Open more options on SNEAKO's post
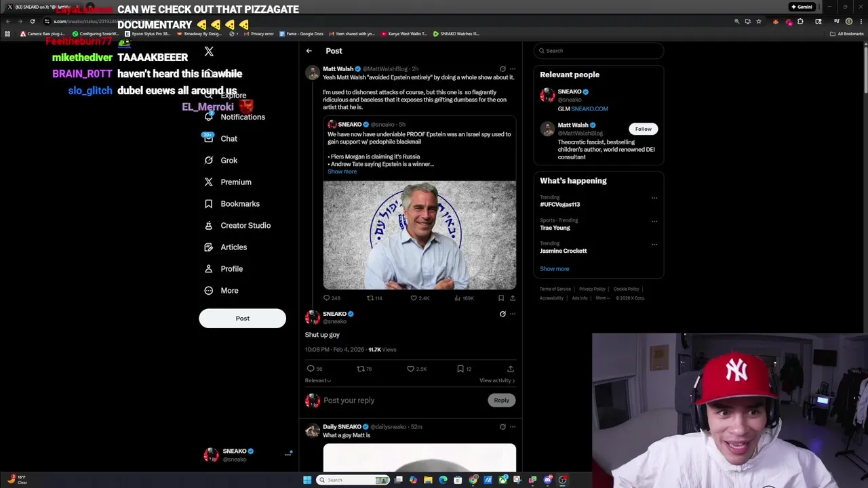The width and height of the screenshot is (868, 488). tap(513, 314)
